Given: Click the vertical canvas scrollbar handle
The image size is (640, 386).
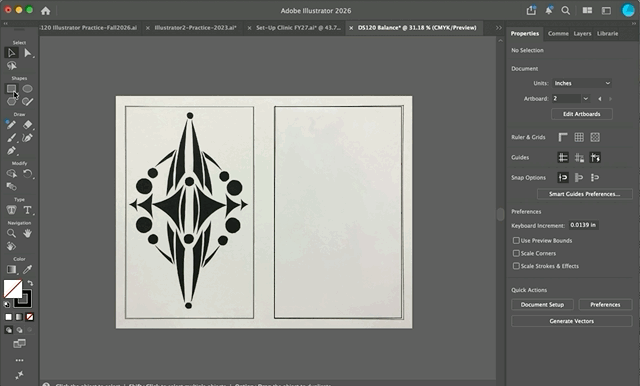Looking at the screenshot, I should (x=500, y=214).
